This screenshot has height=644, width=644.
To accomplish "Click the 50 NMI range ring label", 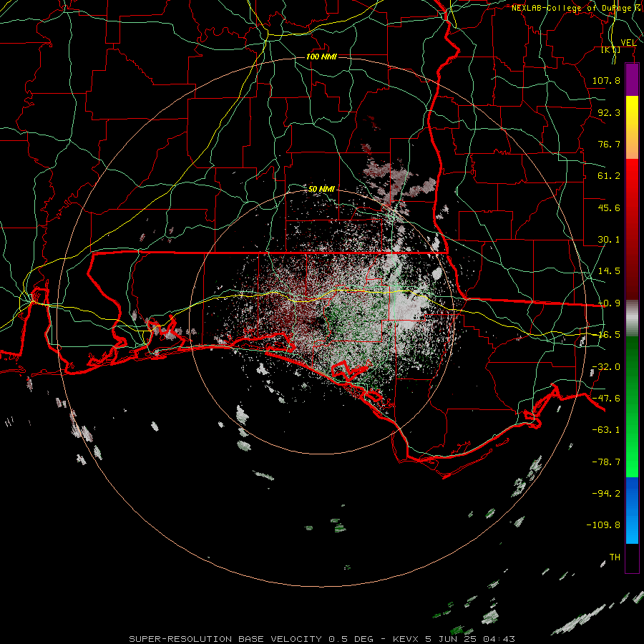I will [321, 189].
